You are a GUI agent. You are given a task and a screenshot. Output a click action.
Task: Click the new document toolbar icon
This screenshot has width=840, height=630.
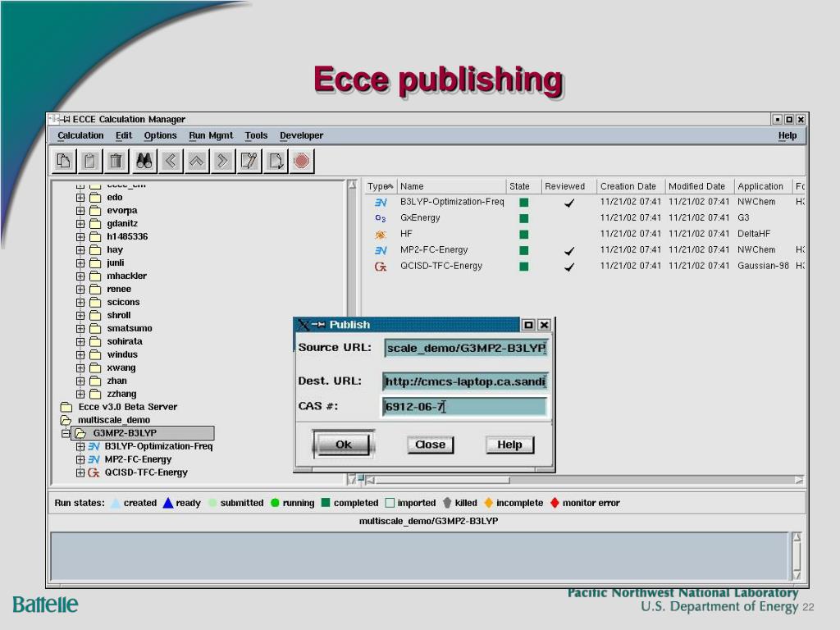[x=276, y=161]
